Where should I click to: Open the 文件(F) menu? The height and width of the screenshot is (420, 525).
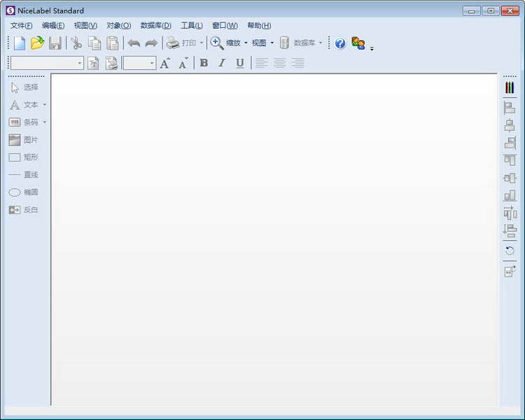[x=22, y=25]
